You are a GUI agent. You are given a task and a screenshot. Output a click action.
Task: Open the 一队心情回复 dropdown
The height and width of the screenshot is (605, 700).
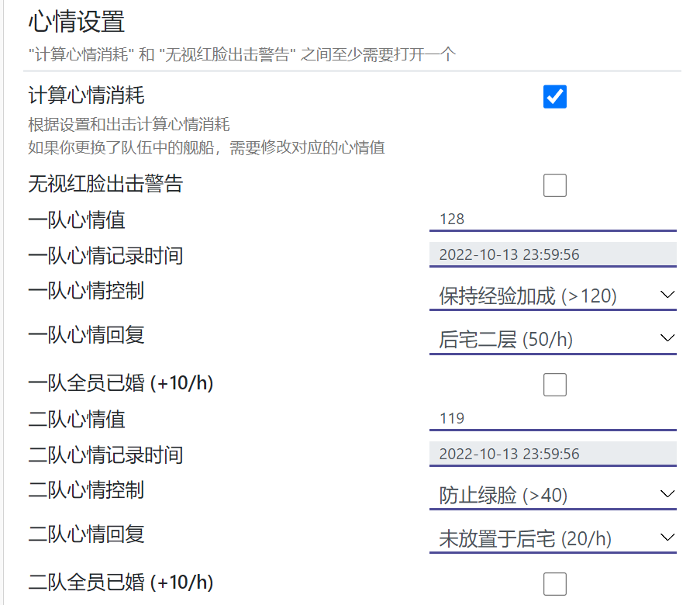[553, 339]
